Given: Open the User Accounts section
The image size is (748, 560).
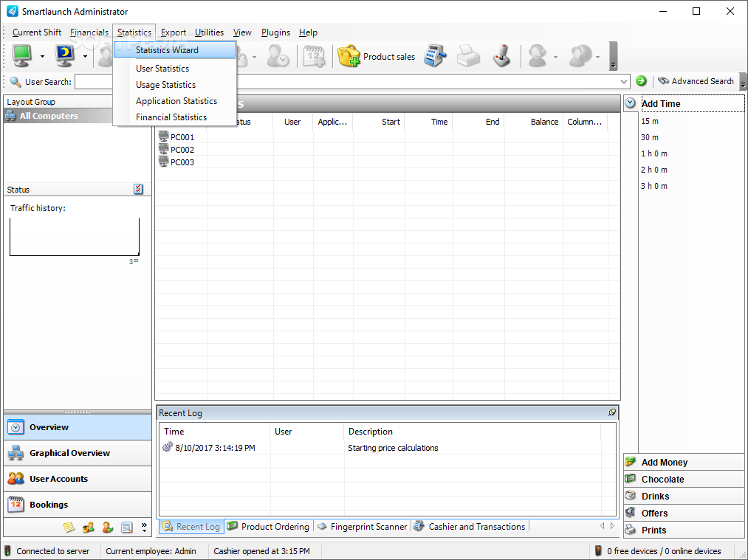Looking at the screenshot, I should click(x=78, y=479).
